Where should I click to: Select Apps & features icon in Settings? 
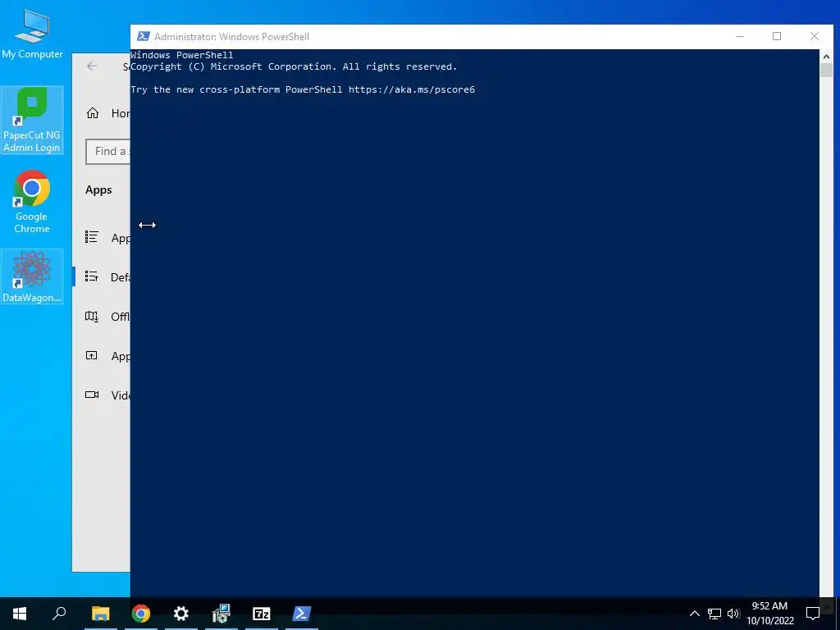[x=92, y=237]
